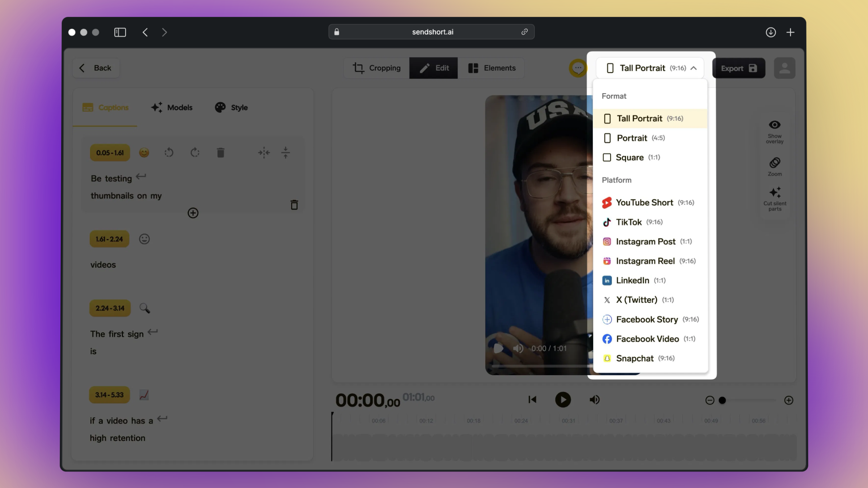Play the video from timeline controls
This screenshot has height=488, width=868.
563,399
